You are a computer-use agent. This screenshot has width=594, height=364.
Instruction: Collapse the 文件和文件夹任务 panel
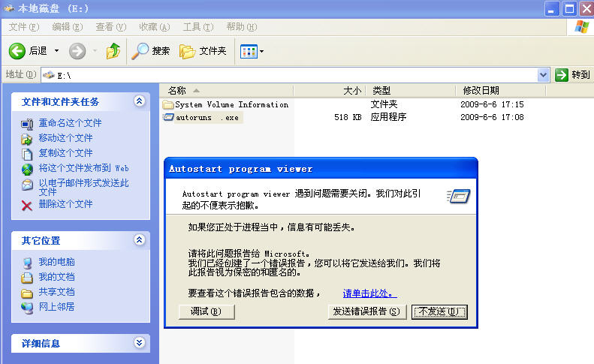pyautogui.click(x=140, y=101)
